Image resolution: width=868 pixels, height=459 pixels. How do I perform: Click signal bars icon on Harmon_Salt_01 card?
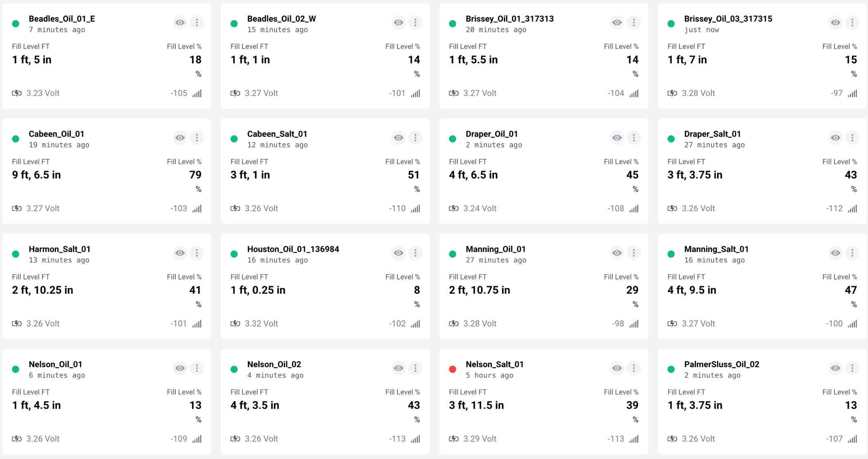[197, 324]
